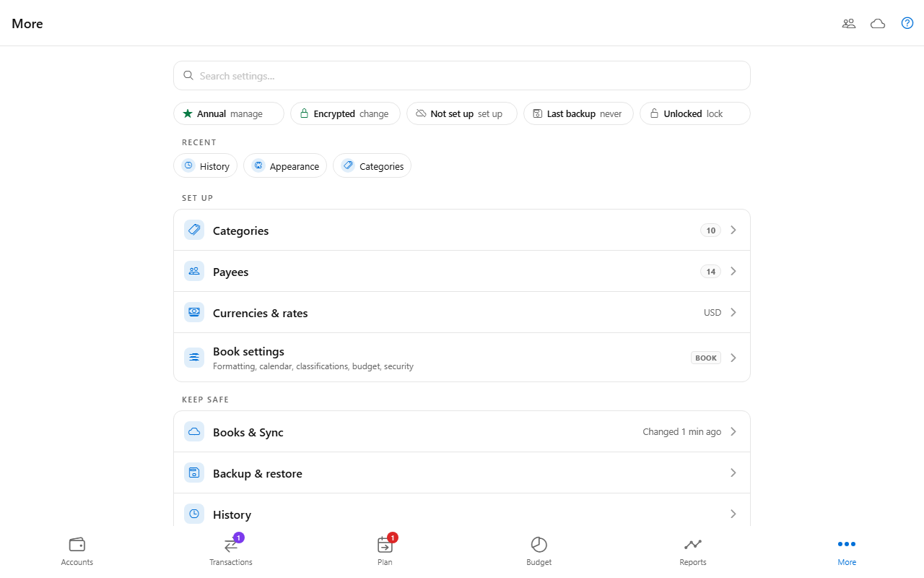Viewport: 924px width, 578px height.
Task: Click the Changed 1 min ago text
Action: pos(682,431)
